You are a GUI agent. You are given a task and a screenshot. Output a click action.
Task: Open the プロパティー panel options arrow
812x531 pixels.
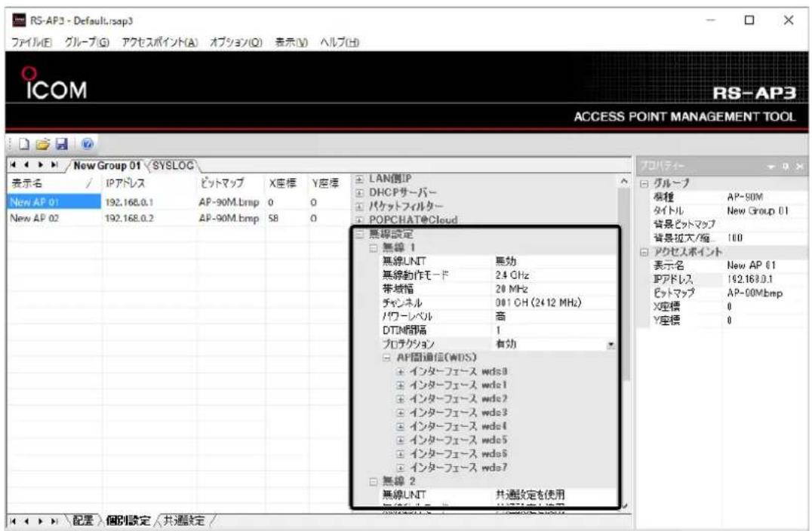[x=771, y=167]
